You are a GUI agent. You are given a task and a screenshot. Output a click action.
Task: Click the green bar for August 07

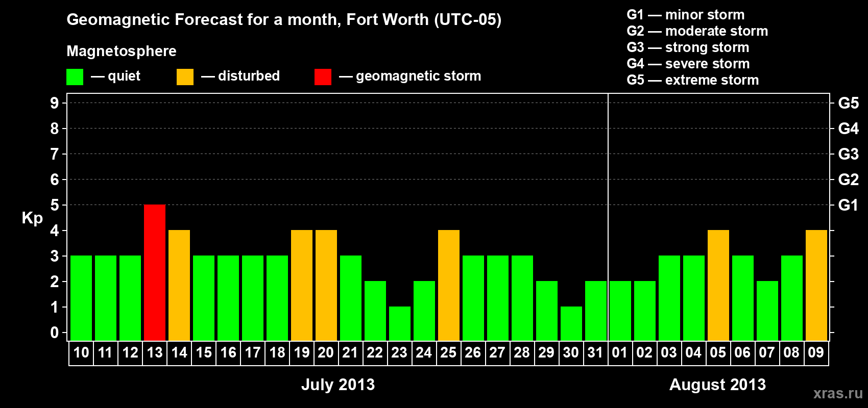767,311
